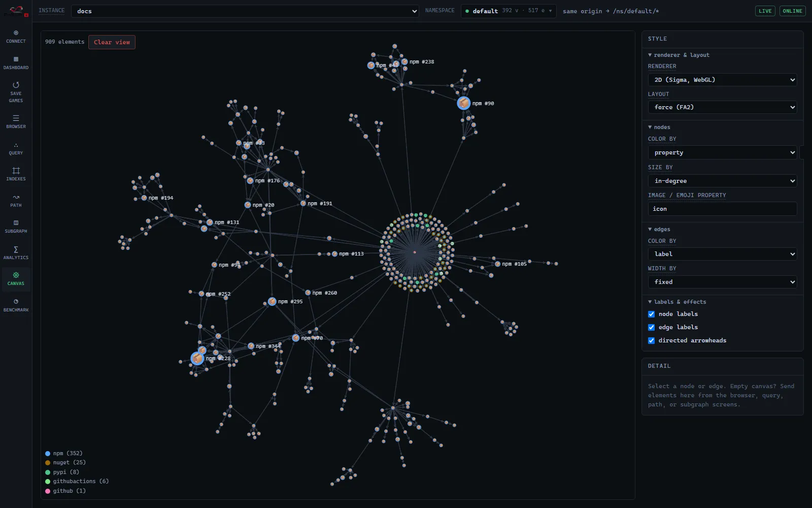The width and height of the screenshot is (812, 508).
Task: Click the app logo at top left
Action: point(16,11)
